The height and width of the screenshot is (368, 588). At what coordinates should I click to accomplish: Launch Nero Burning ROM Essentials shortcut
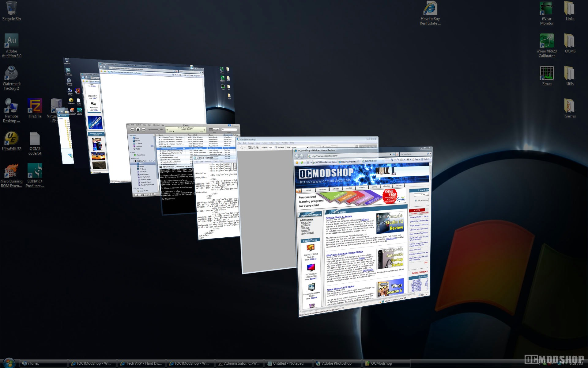click(x=11, y=175)
